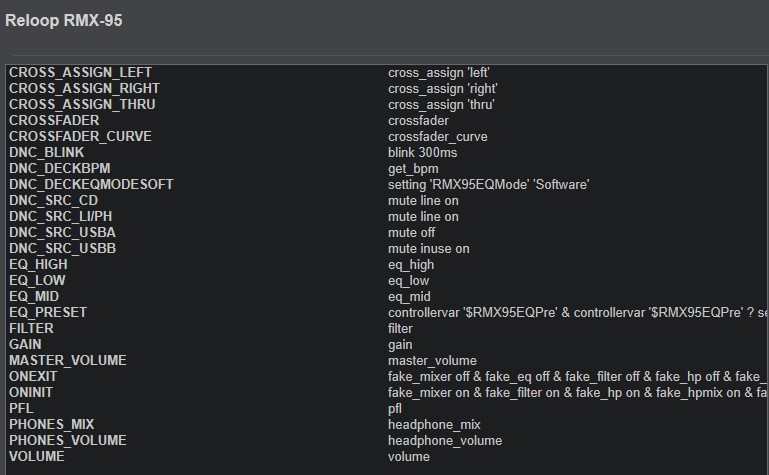Highlight the FILTER key row
Viewport: 769px width, 475px height.
click(x=31, y=328)
